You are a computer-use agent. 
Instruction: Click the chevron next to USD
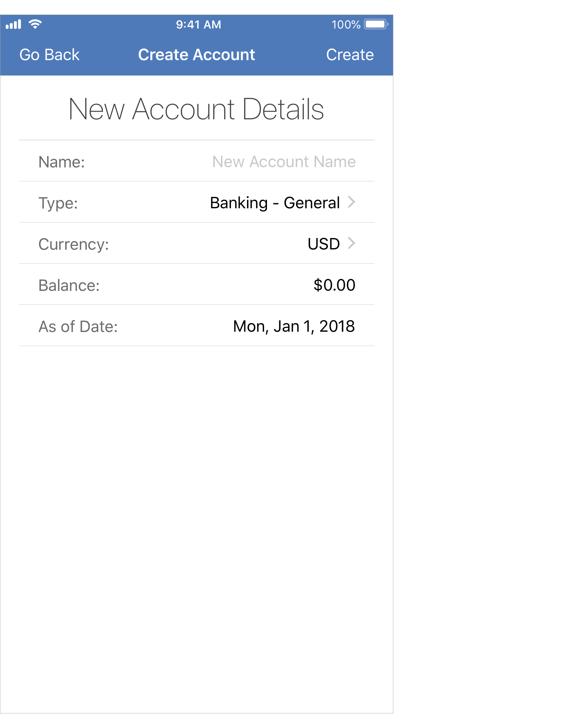tap(351, 243)
